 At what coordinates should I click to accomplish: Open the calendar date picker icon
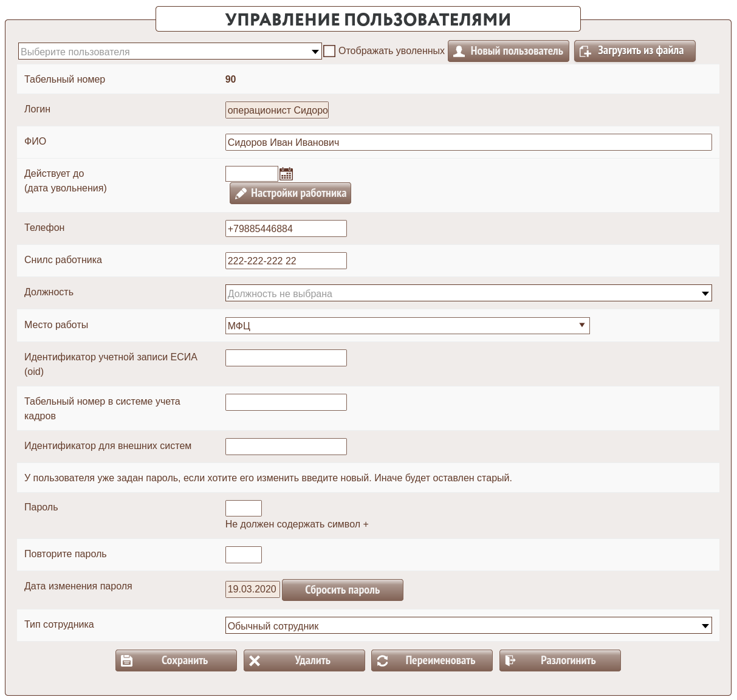coord(286,174)
